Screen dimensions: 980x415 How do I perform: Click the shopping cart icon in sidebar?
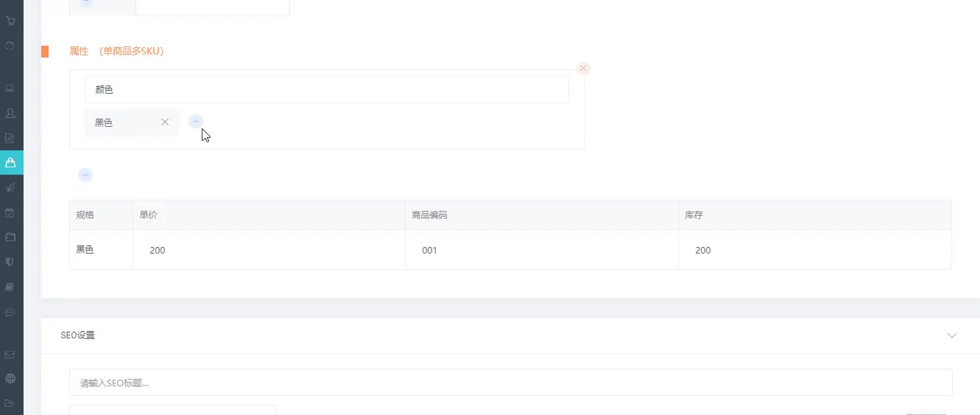tap(10, 21)
